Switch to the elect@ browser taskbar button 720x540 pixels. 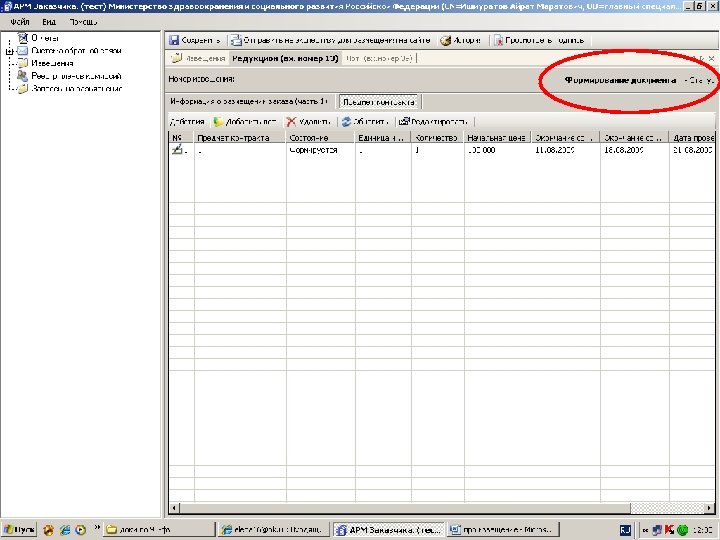point(274,530)
